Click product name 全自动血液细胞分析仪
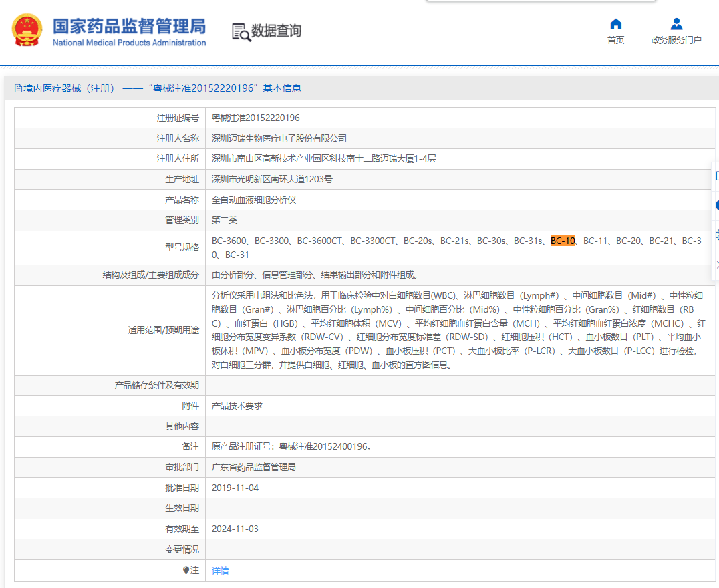Screen dimensions: 719x588 [x=253, y=200]
